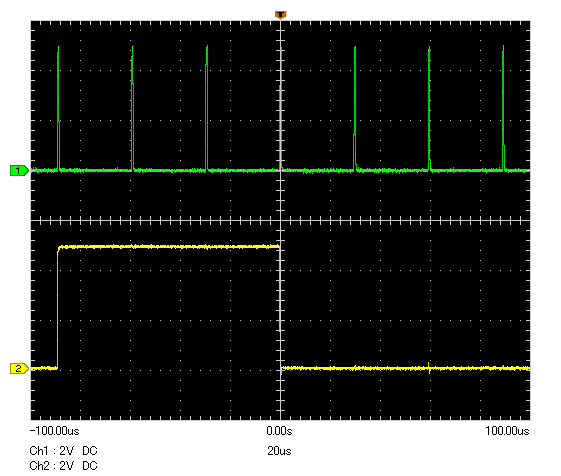Click the yellow waveform falling edge
561x476 pixels.
(280, 308)
